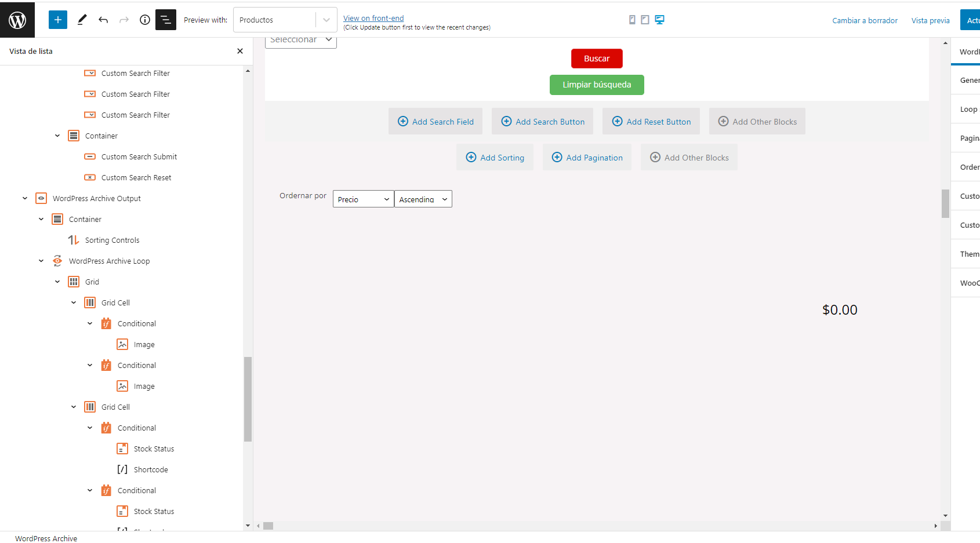Select the pencil Tools icon
The image size is (980, 543).
tap(82, 20)
